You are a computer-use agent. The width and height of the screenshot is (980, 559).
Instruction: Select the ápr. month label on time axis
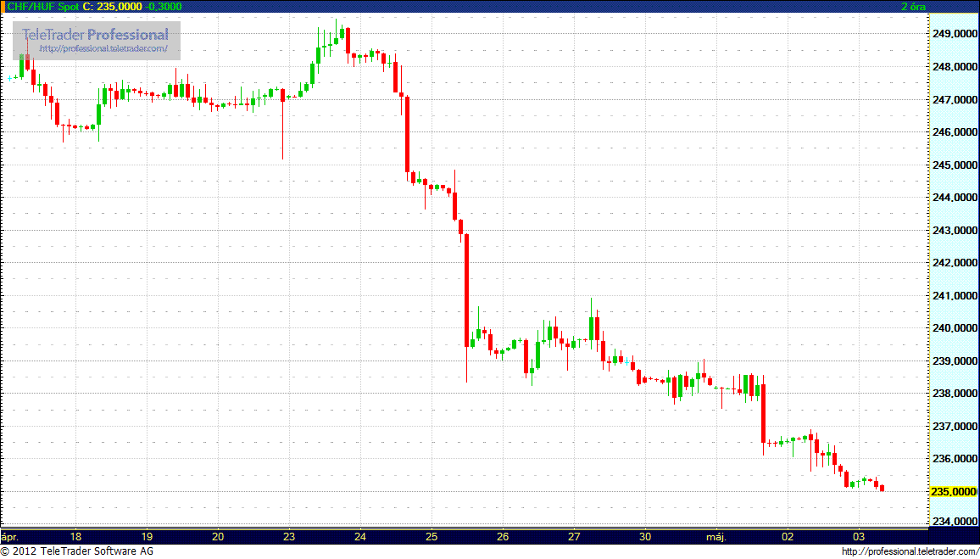pyautogui.click(x=11, y=536)
